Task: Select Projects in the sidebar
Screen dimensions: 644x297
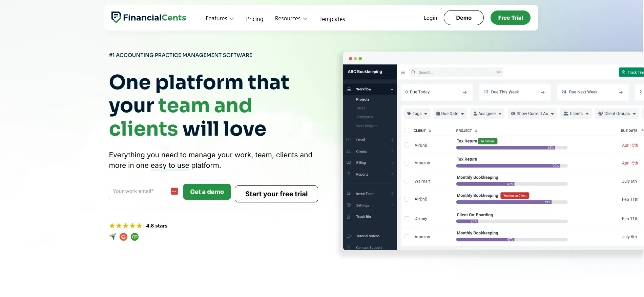Action: 362,99
